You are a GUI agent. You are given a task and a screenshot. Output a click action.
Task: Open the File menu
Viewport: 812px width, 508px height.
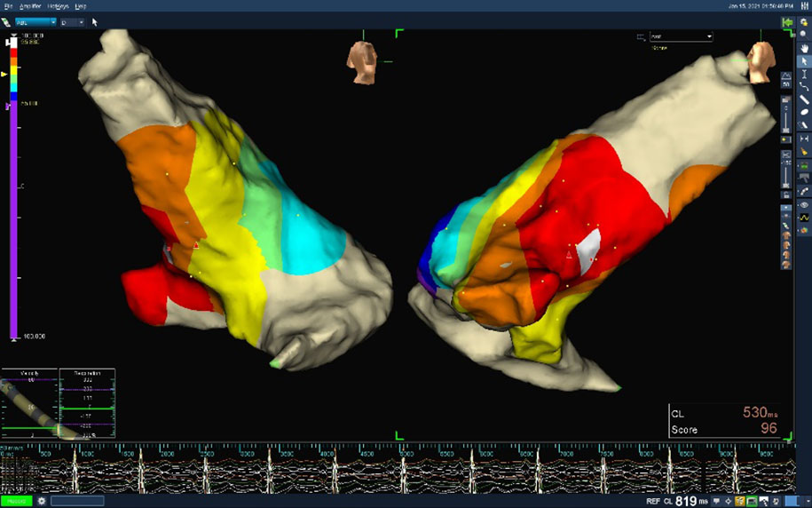(x=9, y=5)
